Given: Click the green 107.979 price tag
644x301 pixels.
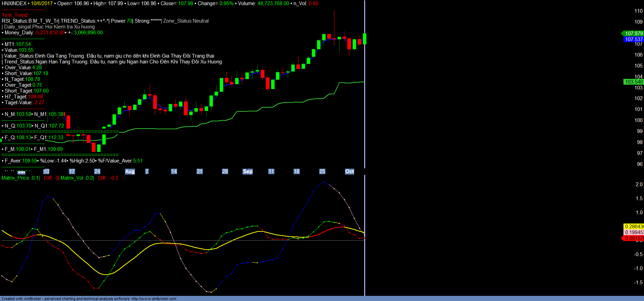Looking at the screenshot, I should pos(633,33).
